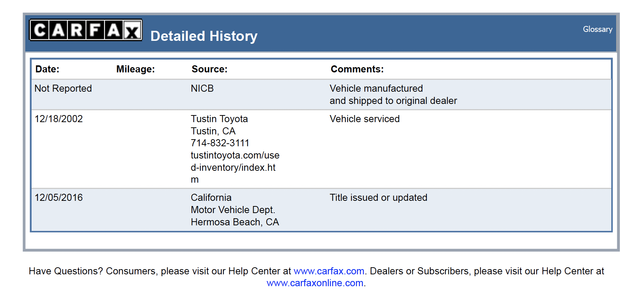
Task: Click the NICB source entry
Action: pos(202,88)
